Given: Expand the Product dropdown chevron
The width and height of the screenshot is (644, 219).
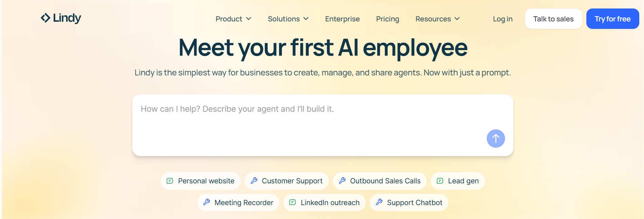Looking at the screenshot, I should click(x=249, y=19).
